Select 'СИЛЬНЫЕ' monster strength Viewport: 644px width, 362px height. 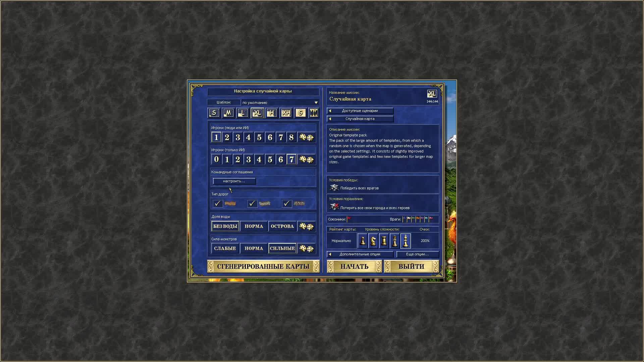point(282,248)
